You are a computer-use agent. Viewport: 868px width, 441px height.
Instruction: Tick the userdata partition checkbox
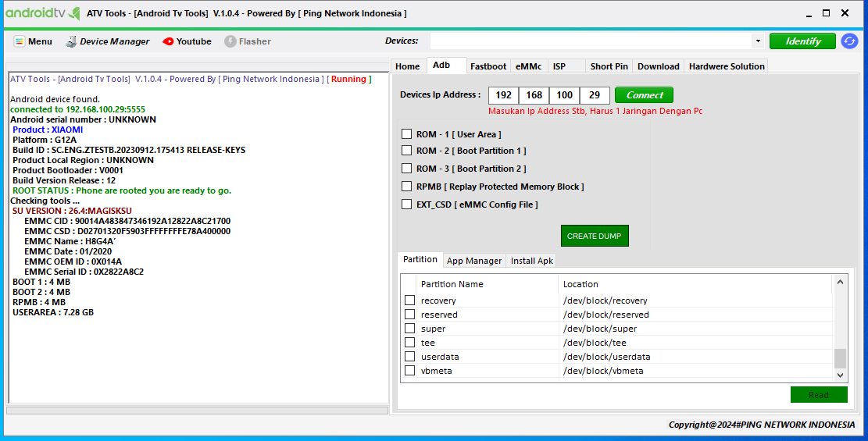point(410,357)
